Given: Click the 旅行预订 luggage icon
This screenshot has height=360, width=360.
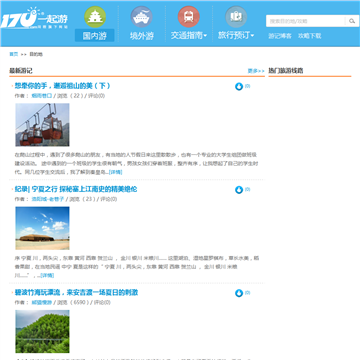Looking at the screenshot, I should point(236,17).
